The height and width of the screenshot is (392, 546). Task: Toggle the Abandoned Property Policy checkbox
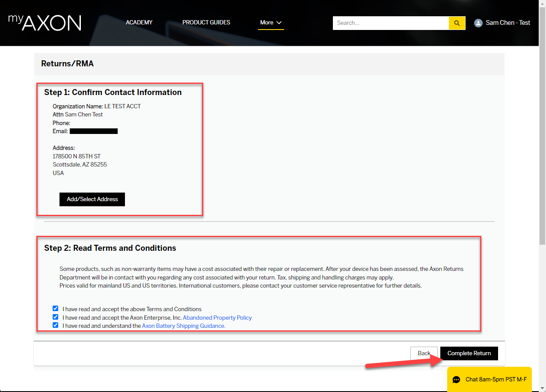click(x=55, y=317)
